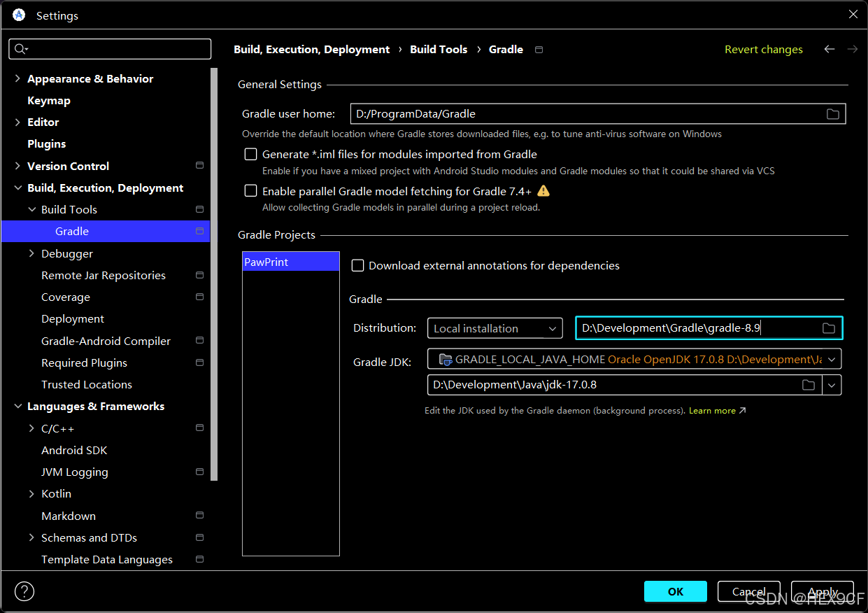Image resolution: width=868 pixels, height=613 pixels.
Task: Expand the Kotlin node
Action: [x=31, y=493]
